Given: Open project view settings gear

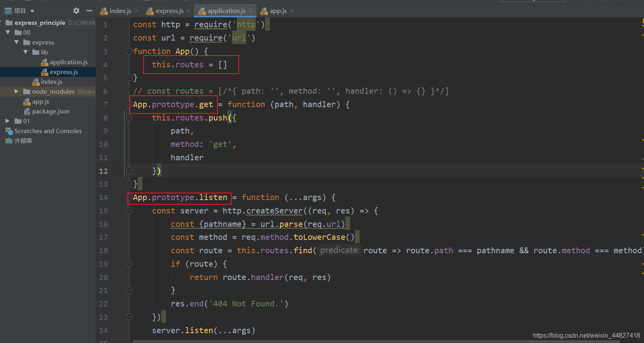Looking at the screenshot, I should tap(76, 11).
